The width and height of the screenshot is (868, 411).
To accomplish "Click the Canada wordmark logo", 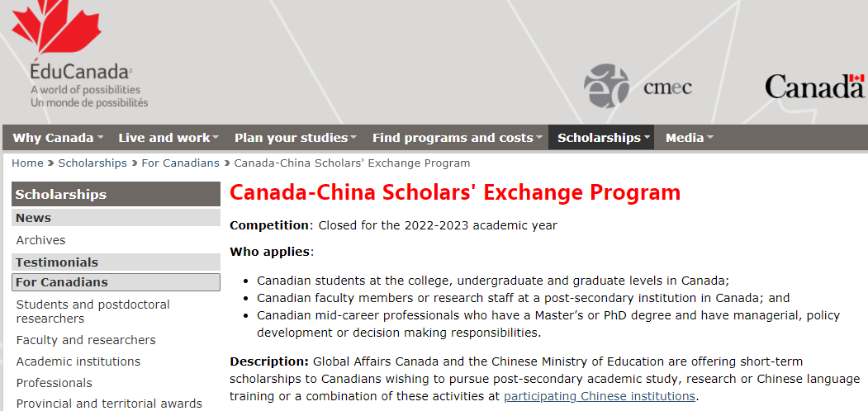I will pos(814,87).
